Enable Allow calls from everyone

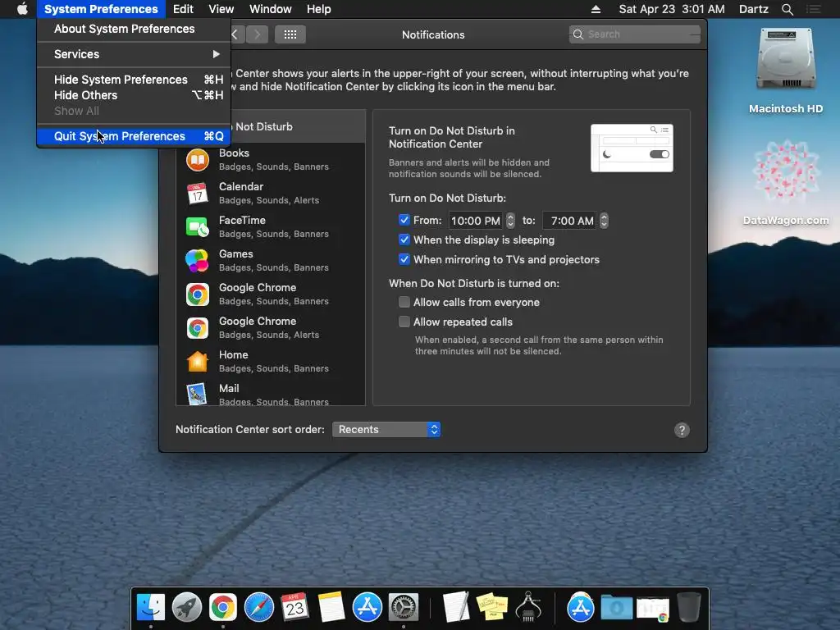pyautogui.click(x=404, y=302)
